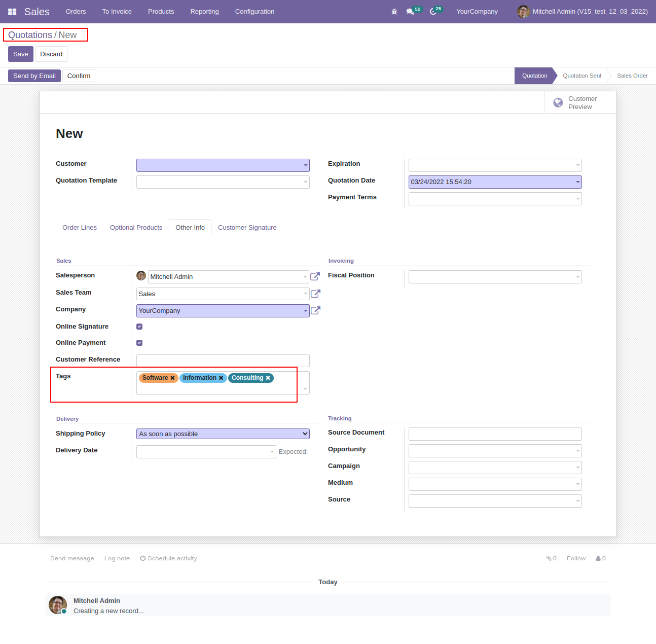This screenshot has height=644, width=656.
Task: Open the Products menu
Action: (x=161, y=12)
